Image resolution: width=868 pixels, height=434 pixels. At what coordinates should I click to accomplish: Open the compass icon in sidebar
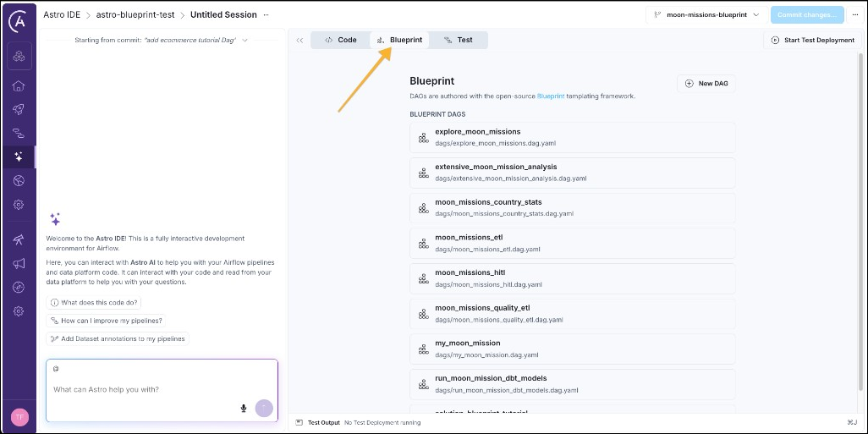pos(19,288)
